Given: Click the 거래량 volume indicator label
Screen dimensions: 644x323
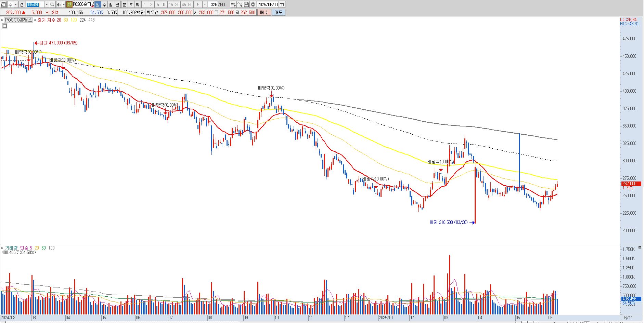Looking at the screenshot, I should pos(11,248).
